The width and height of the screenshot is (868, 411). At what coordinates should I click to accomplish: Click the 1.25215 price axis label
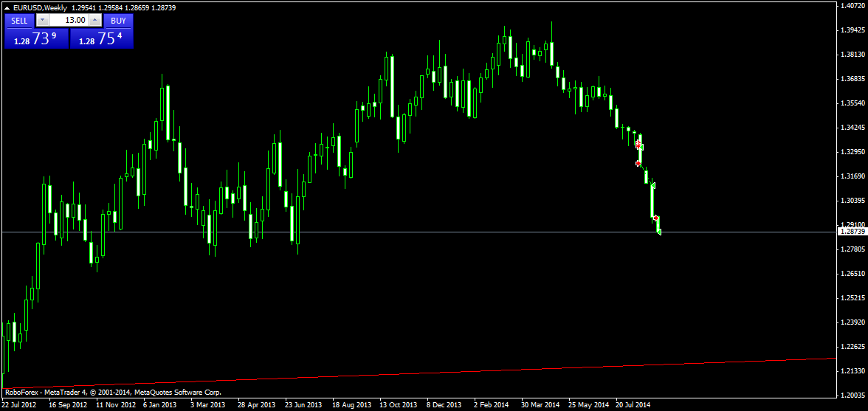852,297
